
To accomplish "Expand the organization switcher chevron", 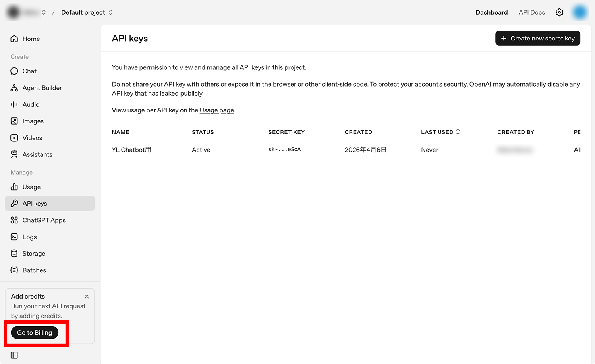I will [44, 12].
